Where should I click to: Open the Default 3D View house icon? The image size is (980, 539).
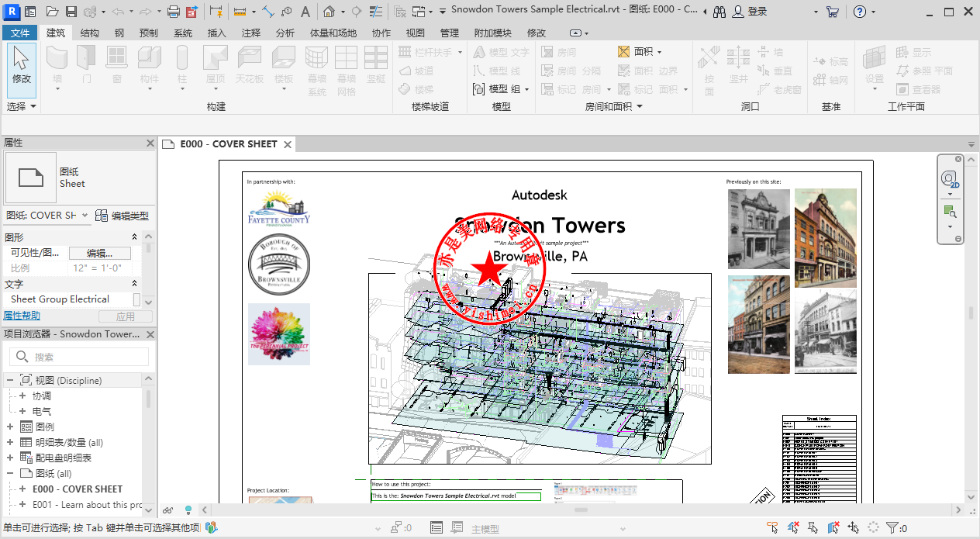pyautogui.click(x=328, y=12)
